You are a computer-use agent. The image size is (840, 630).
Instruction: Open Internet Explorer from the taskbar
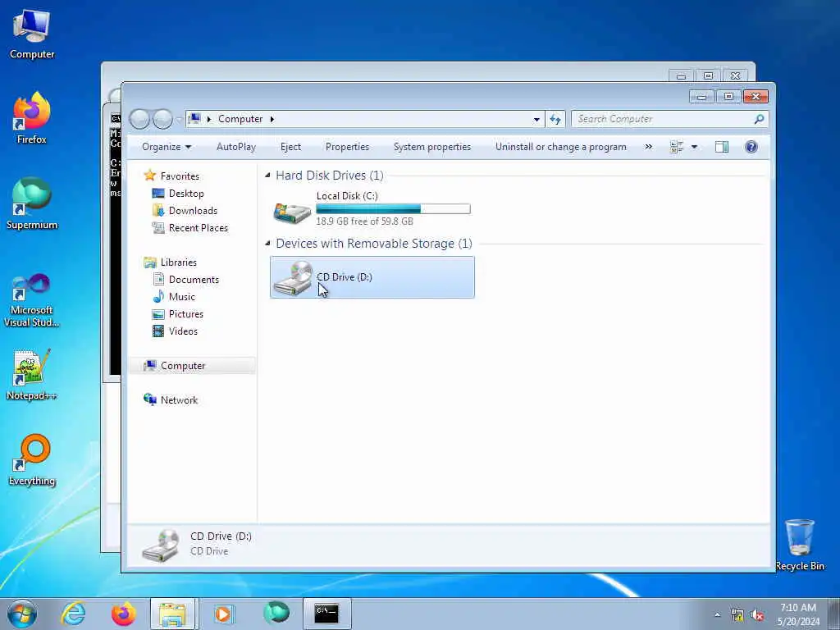tap(73, 614)
